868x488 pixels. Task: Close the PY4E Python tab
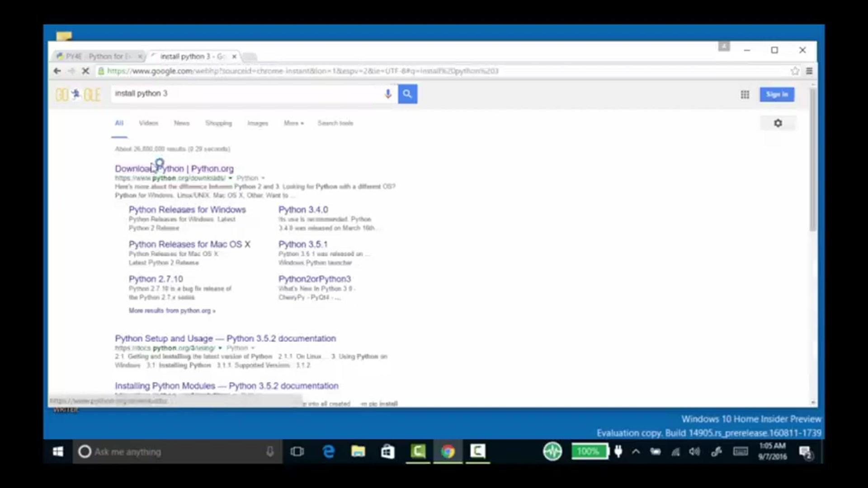pos(140,56)
